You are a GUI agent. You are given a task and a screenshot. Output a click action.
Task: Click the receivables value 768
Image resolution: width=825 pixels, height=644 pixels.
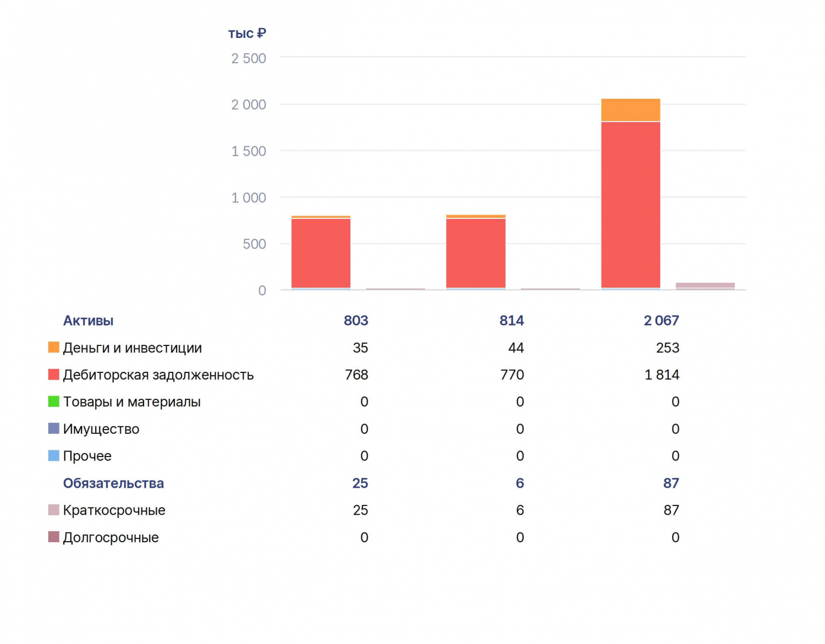pyautogui.click(x=356, y=375)
